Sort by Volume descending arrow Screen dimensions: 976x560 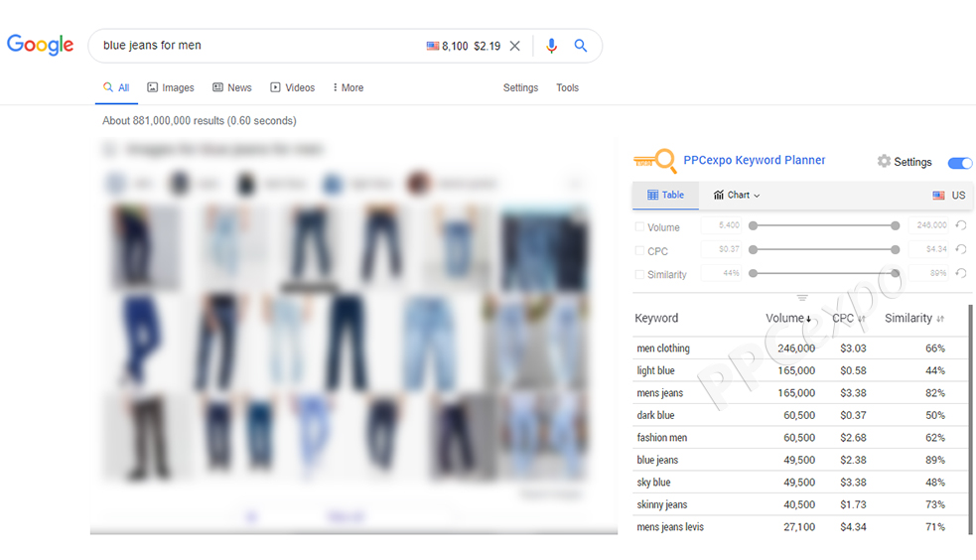pyautogui.click(x=808, y=319)
